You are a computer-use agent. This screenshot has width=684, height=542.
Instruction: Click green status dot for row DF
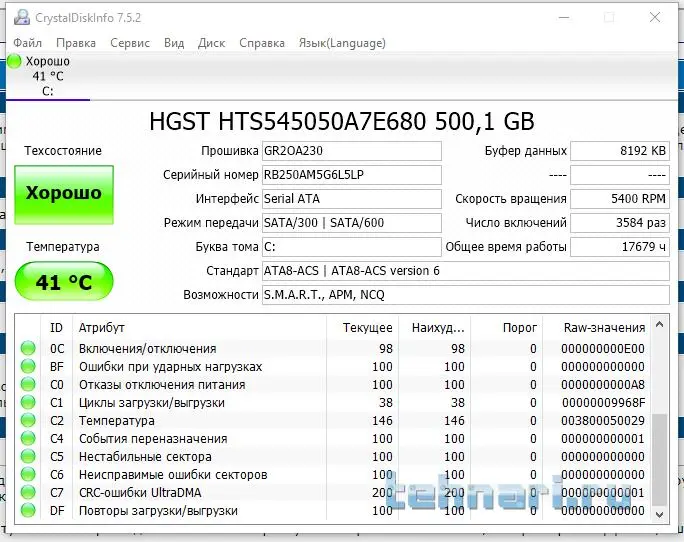click(x=28, y=510)
